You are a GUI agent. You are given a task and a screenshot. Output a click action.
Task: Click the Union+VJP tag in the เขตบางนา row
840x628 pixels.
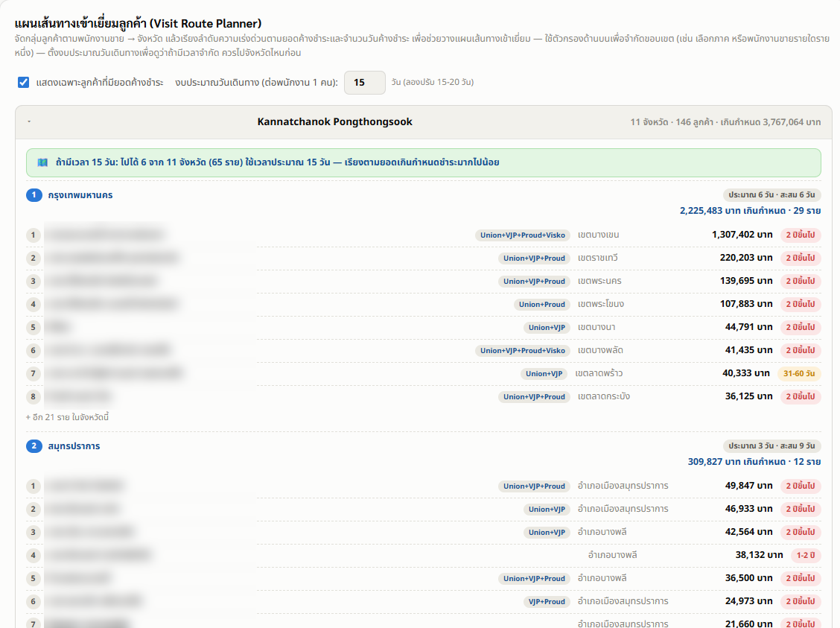547,327
